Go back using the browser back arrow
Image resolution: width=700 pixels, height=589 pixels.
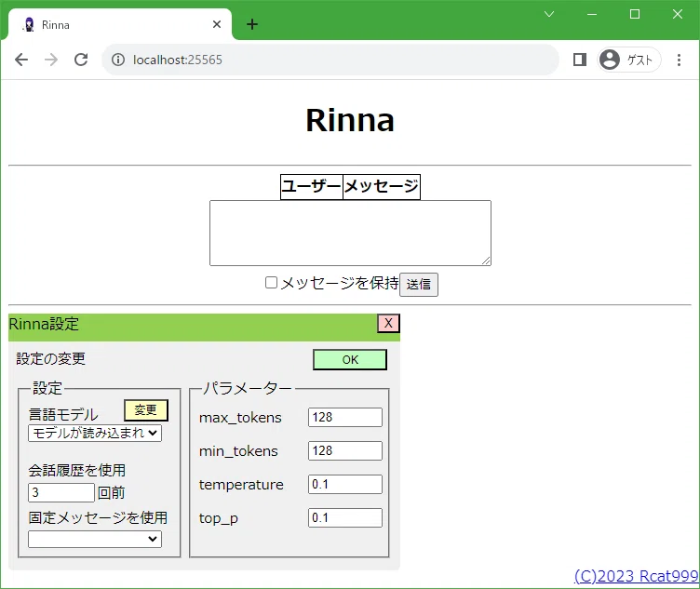pyautogui.click(x=21, y=60)
